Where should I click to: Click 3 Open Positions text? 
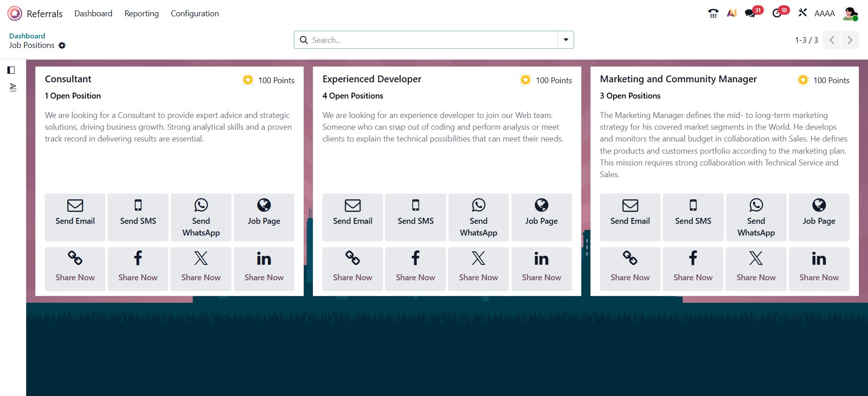click(630, 96)
